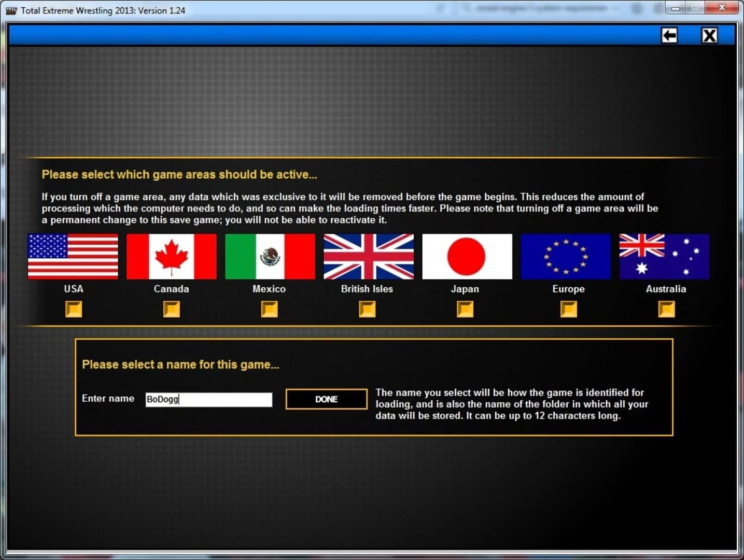Toggle the Europe game area checkbox
The image size is (744, 560).
click(x=568, y=309)
